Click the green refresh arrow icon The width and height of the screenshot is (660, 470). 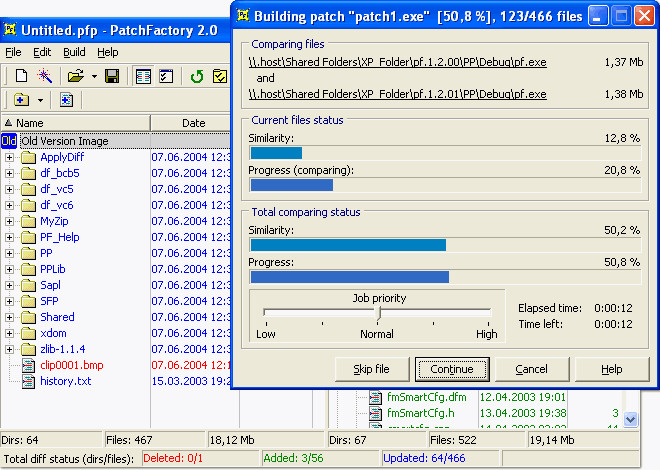197,77
